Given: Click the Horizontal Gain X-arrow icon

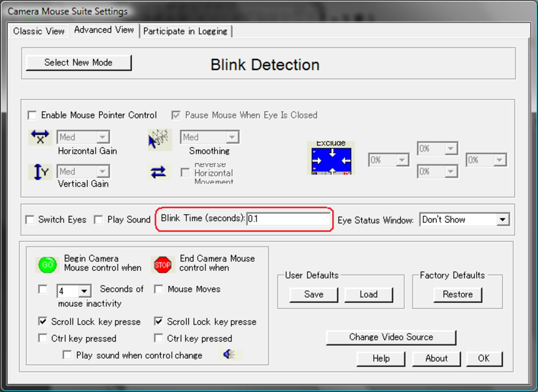Looking at the screenshot, I should point(40,137).
